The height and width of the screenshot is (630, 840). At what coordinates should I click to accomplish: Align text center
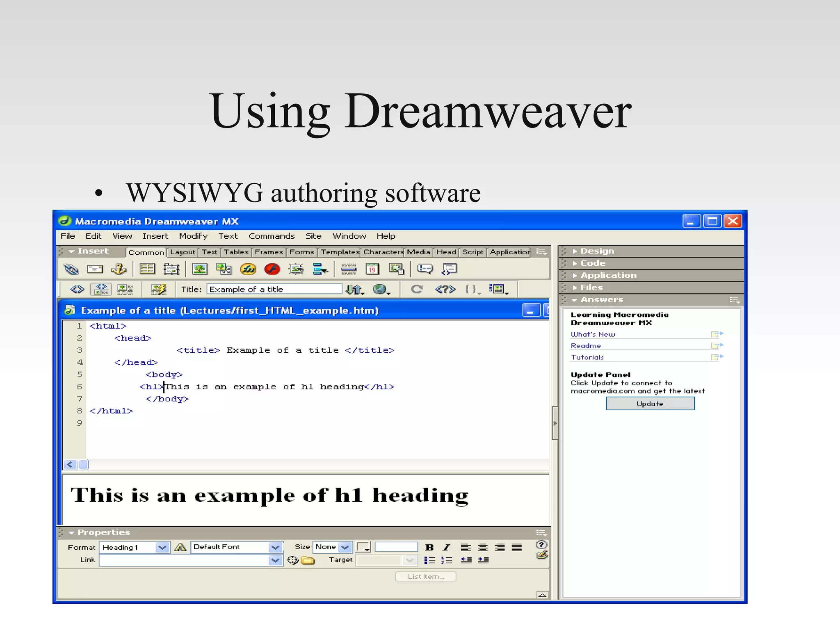pyautogui.click(x=483, y=548)
